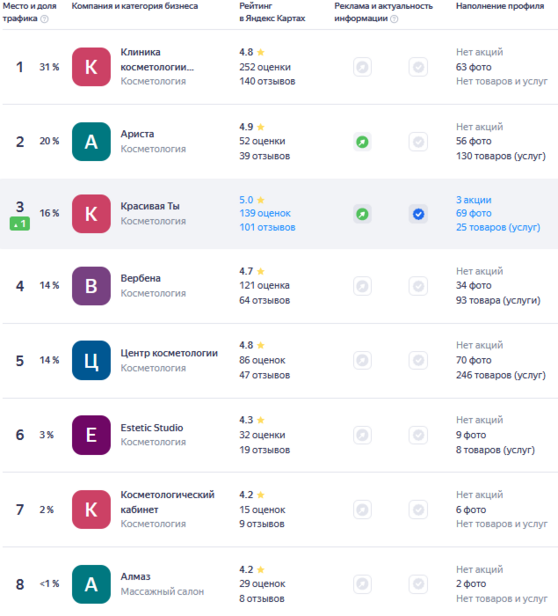Open the 25 товаров (услуг) link
This screenshot has height=616, width=558.
click(x=498, y=227)
